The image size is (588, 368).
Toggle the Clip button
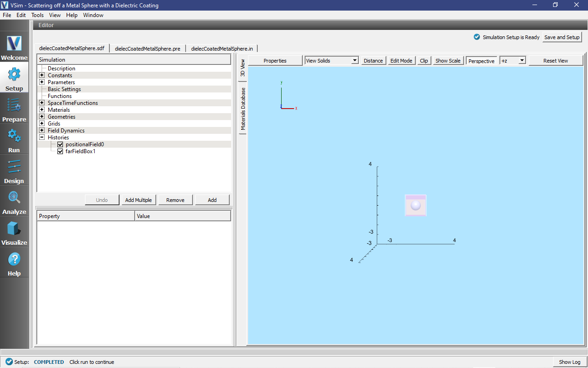click(x=424, y=61)
